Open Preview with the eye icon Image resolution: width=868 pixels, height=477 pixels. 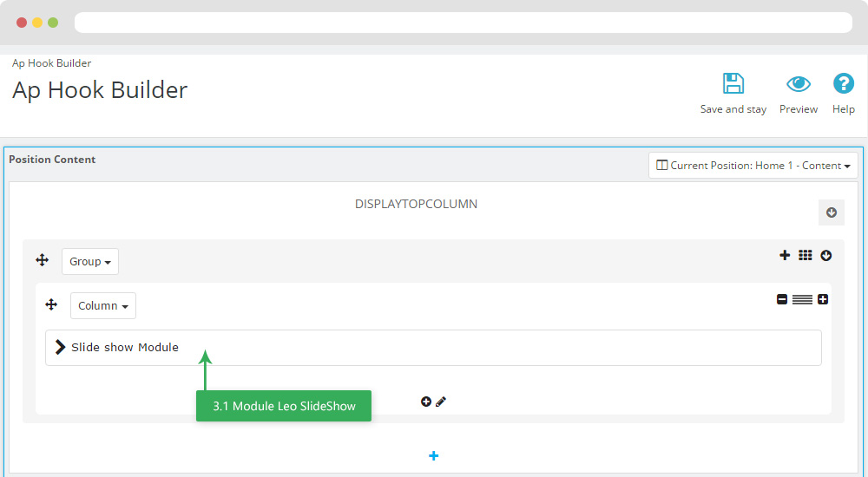(799, 84)
